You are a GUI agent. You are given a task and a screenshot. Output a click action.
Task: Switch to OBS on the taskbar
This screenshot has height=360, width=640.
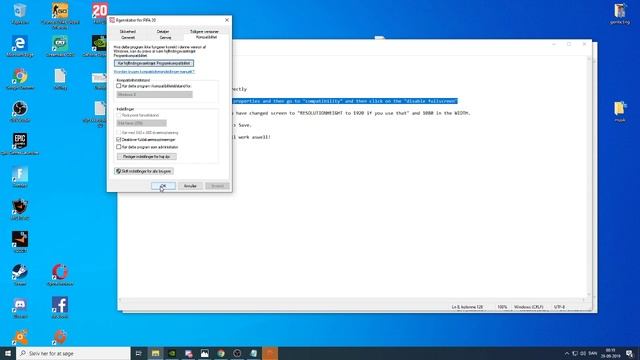point(237,353)
